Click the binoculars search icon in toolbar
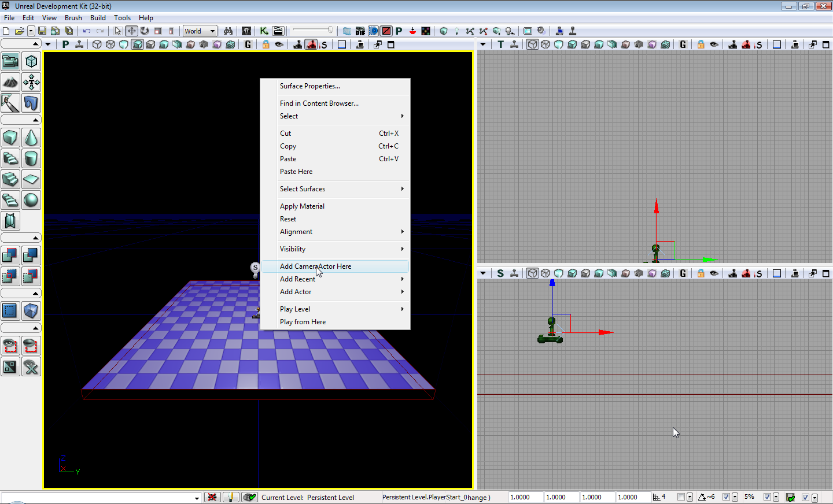 tap(228, 31)
